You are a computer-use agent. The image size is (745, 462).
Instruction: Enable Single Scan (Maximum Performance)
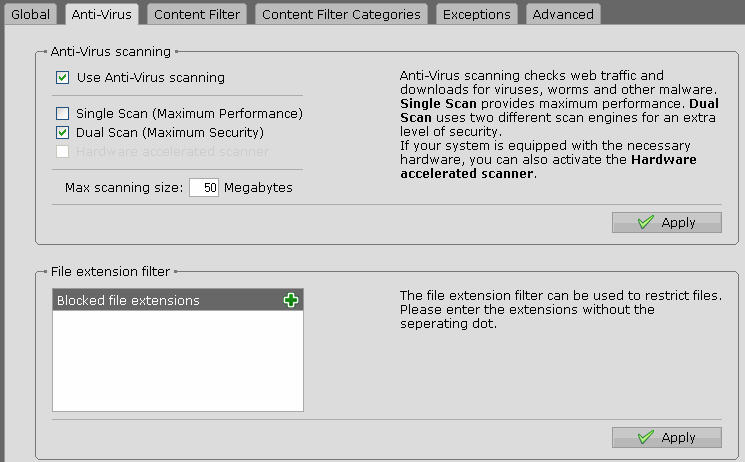[63, 114]
